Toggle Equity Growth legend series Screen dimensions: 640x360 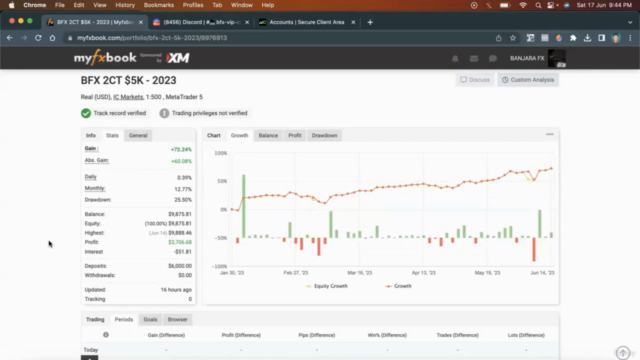pyautogui.click(x=327, y=286)
